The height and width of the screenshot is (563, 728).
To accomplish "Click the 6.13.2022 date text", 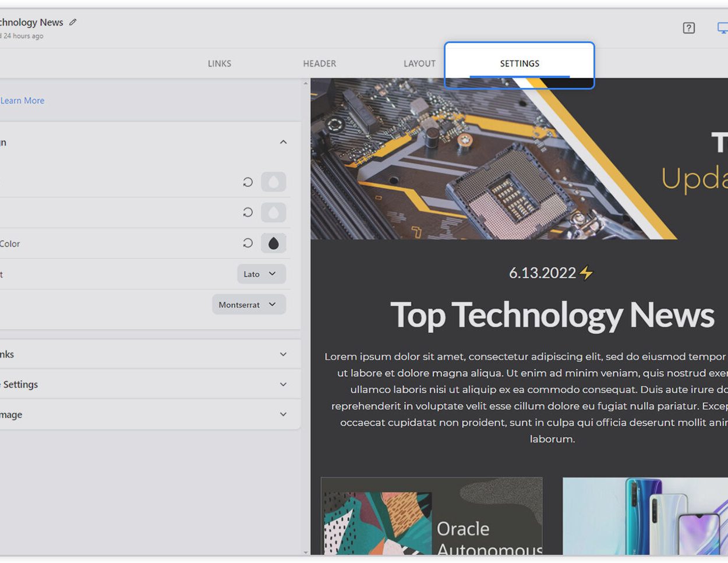I will [542, 273].
